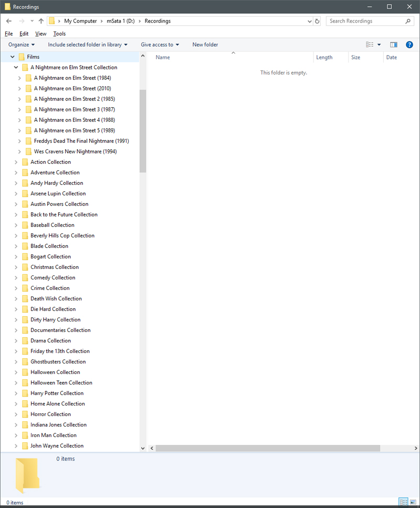Screen dimensions: 420x508
Task: Sort by the Date column header
Action: (392, 57)
